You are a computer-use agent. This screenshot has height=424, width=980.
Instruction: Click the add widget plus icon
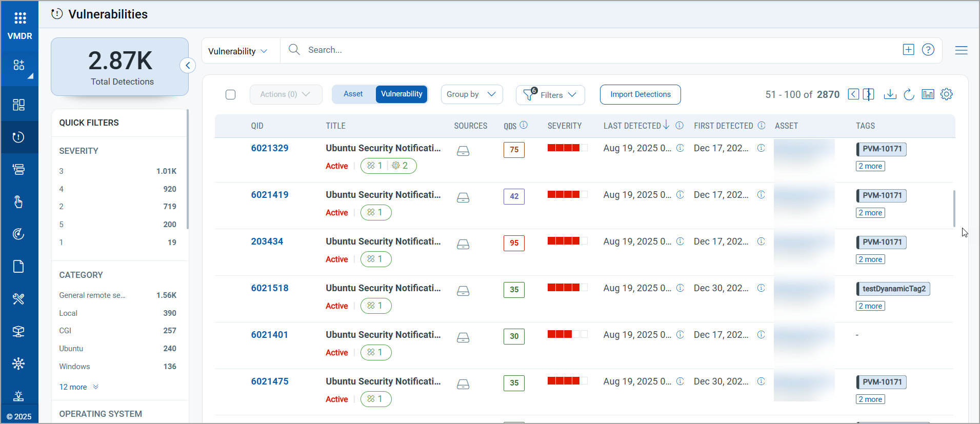[x=908, y=50]
